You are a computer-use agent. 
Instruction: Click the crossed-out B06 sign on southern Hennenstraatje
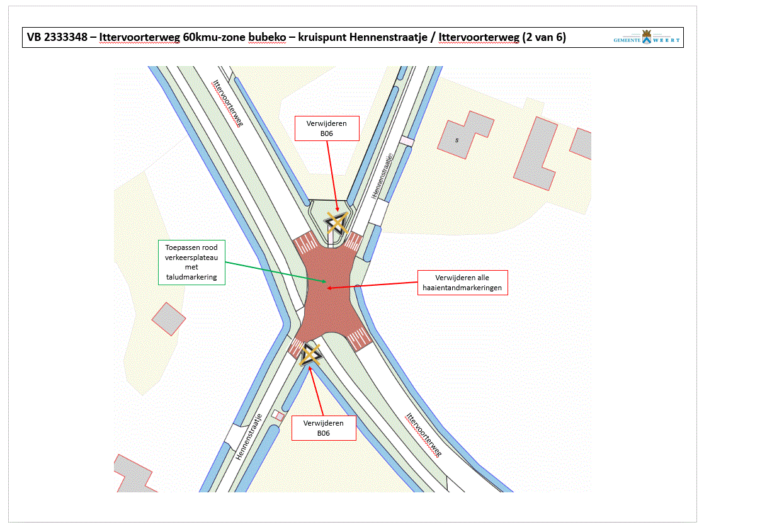click(x=310, y=355)
